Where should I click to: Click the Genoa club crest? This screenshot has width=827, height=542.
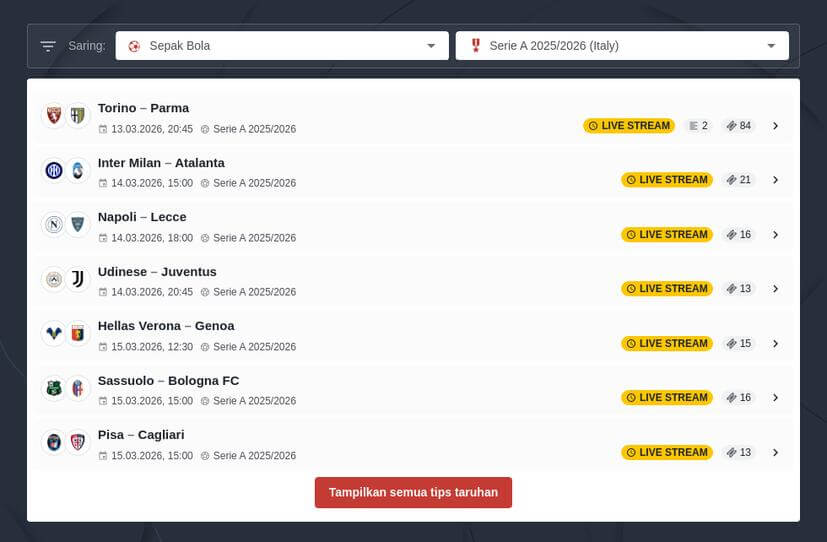78,334
